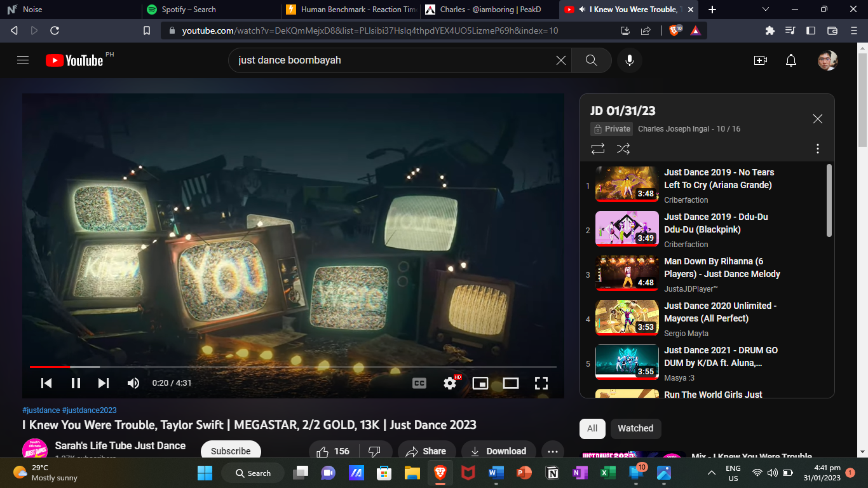
Task: Toggle the browser sidebar panel
Action: pos(811,30)
